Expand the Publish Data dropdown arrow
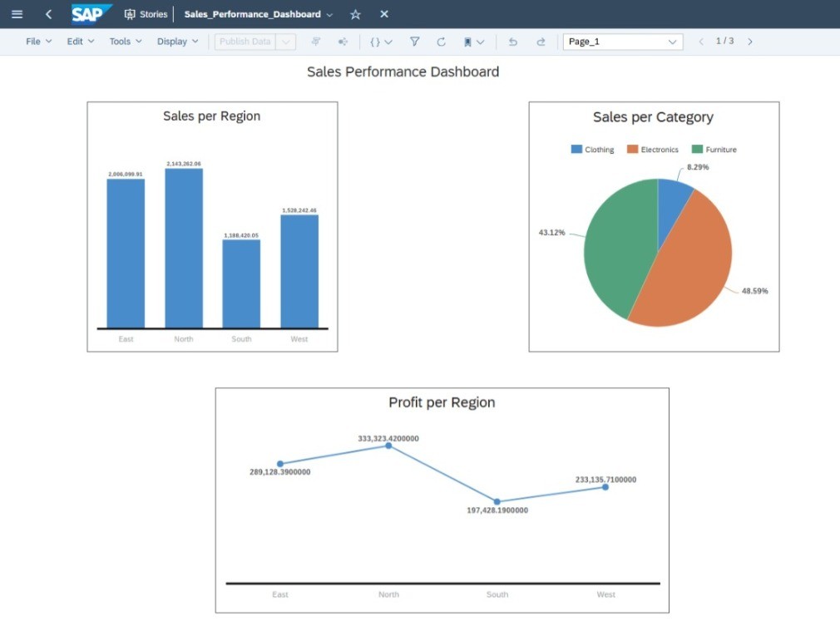 click(x=285, y=42)
